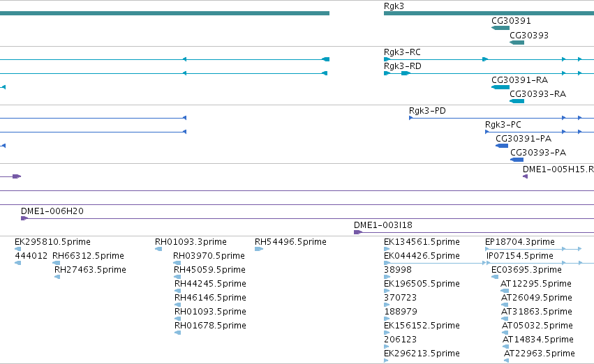Open the 444012 feature
The image size is (594, 364).
[x=17, y=263]
